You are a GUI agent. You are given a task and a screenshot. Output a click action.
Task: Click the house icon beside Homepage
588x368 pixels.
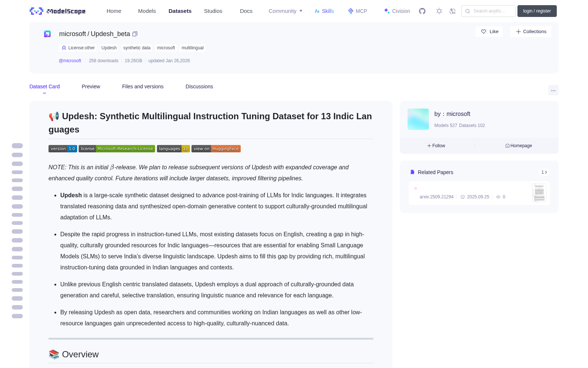pyautogui.click(x=508, y=146)
